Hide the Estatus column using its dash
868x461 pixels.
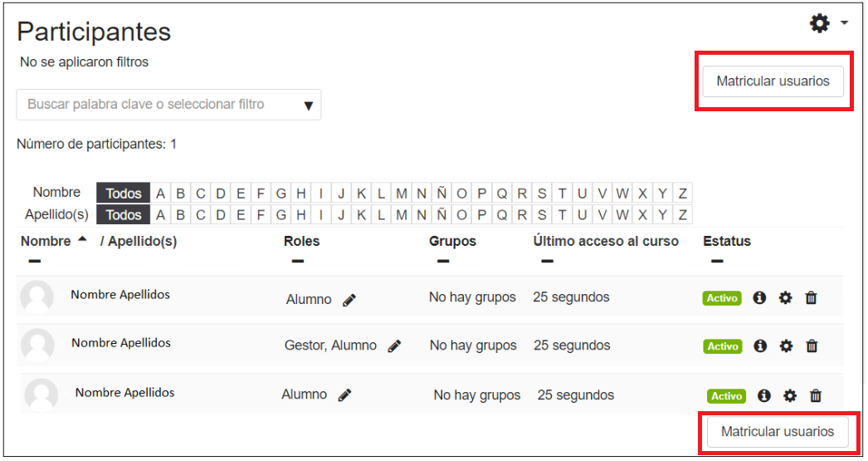coord(717,261)
